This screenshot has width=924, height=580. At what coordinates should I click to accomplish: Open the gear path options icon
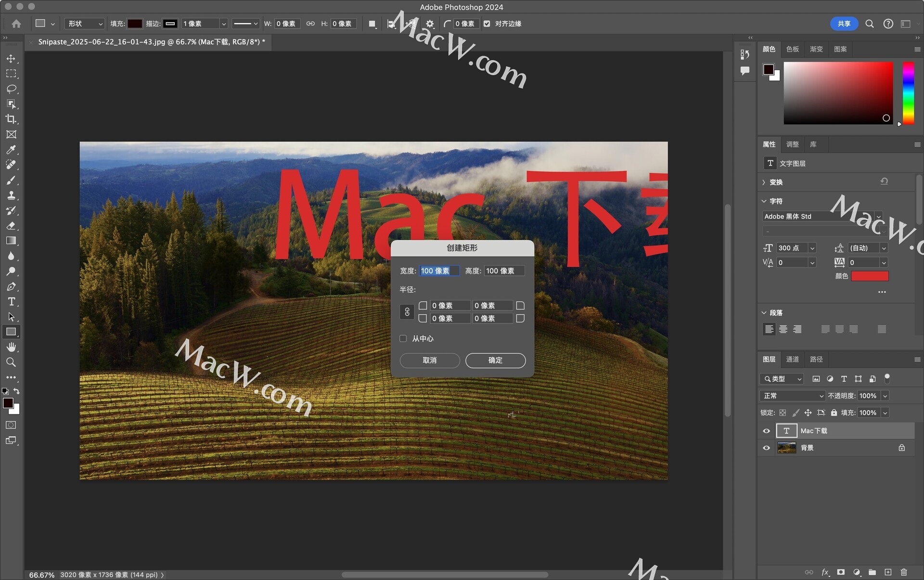[430, 24]
